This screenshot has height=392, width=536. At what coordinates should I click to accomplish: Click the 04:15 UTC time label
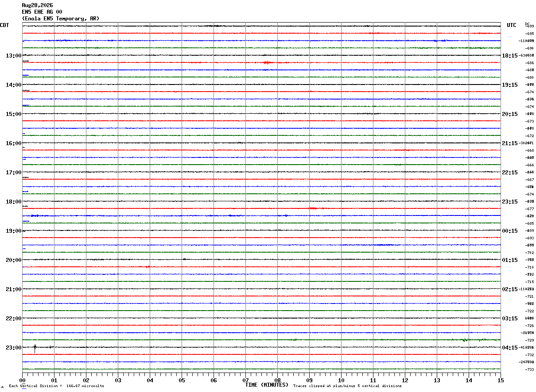(x=509, y=348)
